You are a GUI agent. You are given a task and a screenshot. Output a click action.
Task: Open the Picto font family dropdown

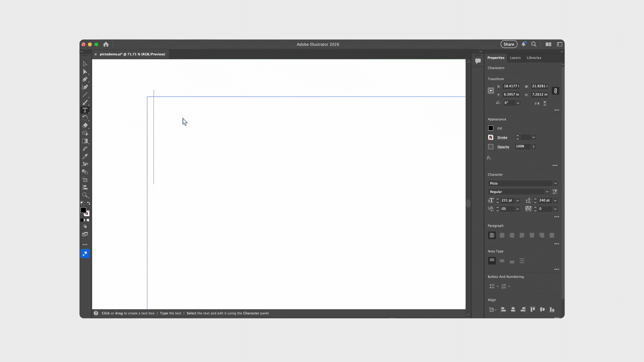click(x=555, y=183)
